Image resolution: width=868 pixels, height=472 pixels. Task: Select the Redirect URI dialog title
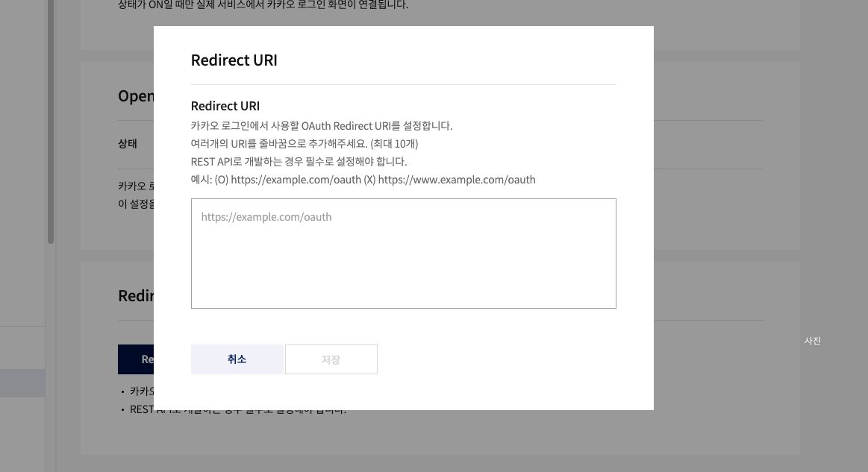[234, 60]
